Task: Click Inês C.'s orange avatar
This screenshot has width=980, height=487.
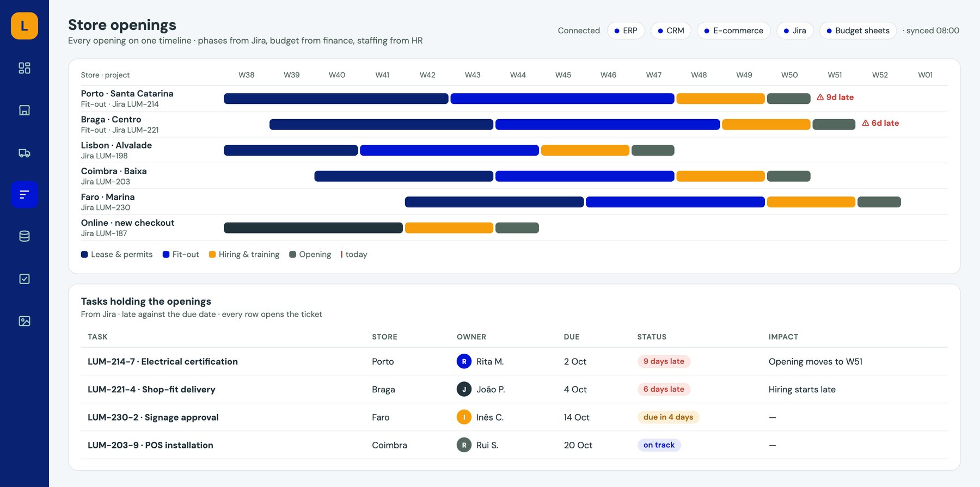Action: point(464,417)
